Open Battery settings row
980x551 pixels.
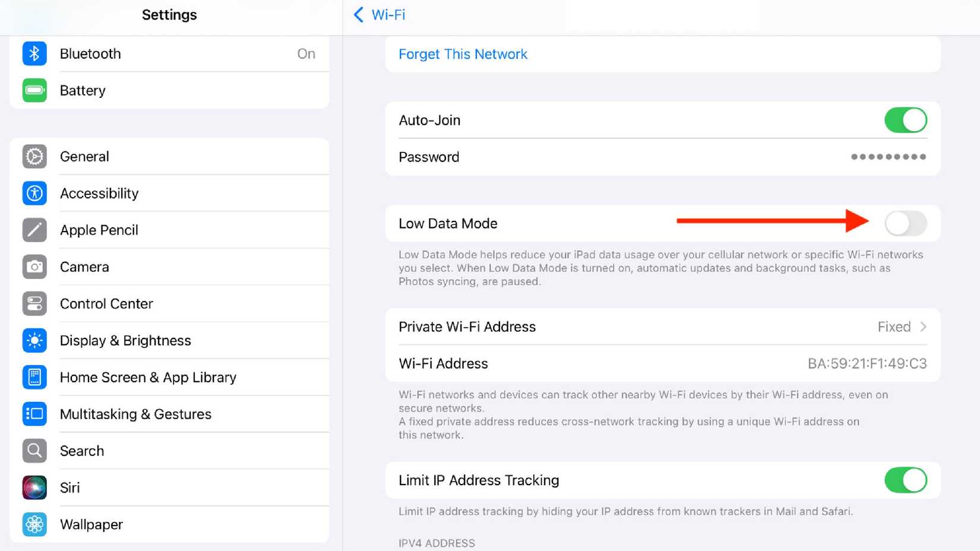[169, 90]
